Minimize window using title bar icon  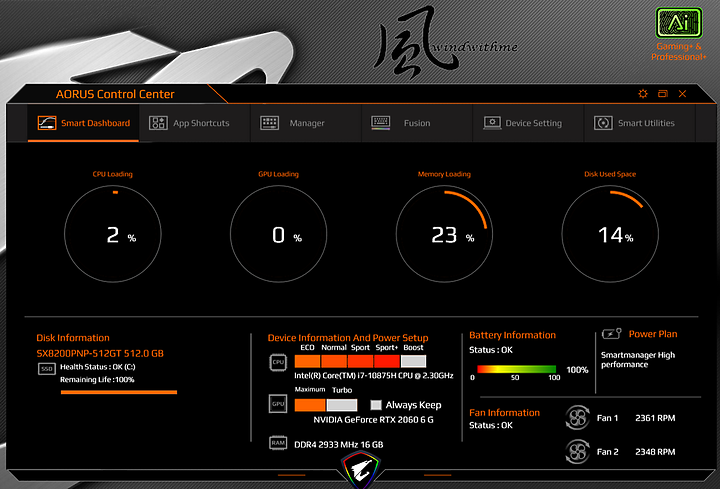pos(663,94)
